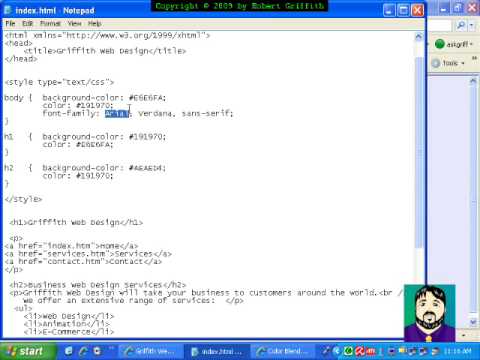The width and height of the screenshot is (480, 360).
Task: Restore down the background browser window
Action: [x=458, y=8]
